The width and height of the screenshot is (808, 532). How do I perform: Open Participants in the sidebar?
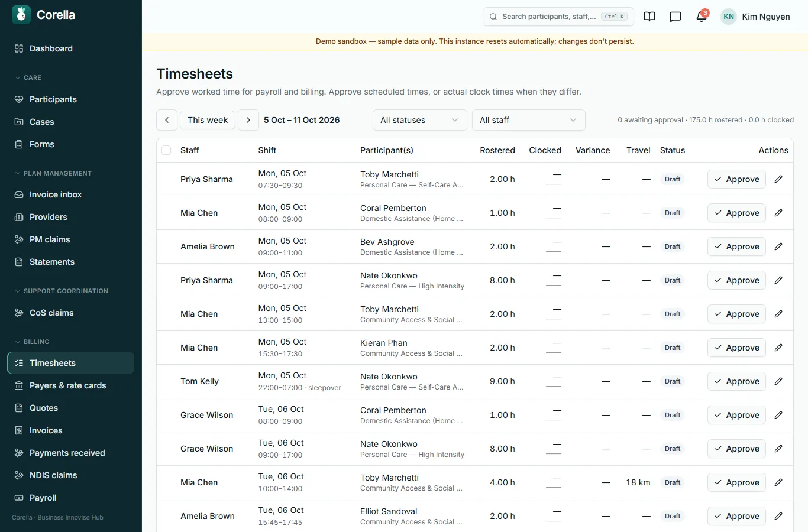pyautogui.click(x=71, y=99)
